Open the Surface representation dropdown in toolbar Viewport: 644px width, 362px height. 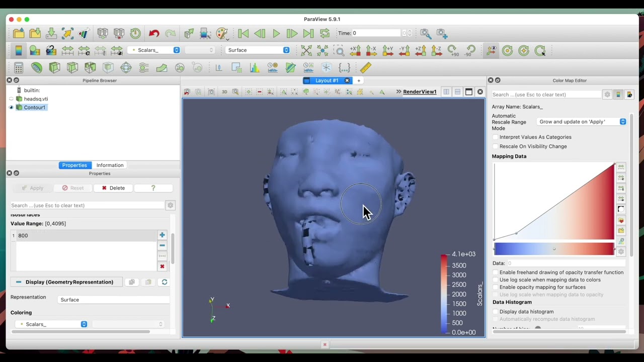point(258,50)
